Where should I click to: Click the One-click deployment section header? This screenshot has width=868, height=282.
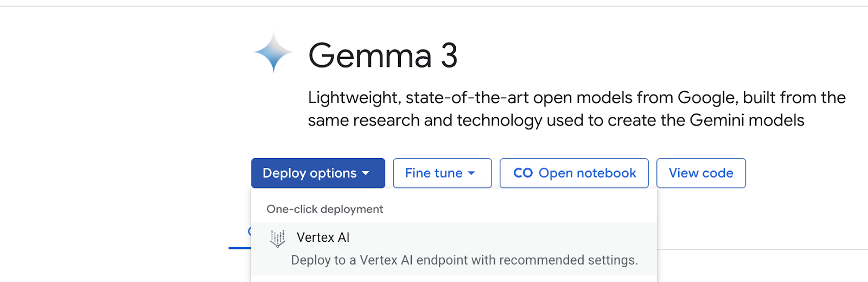click(324, 209)
